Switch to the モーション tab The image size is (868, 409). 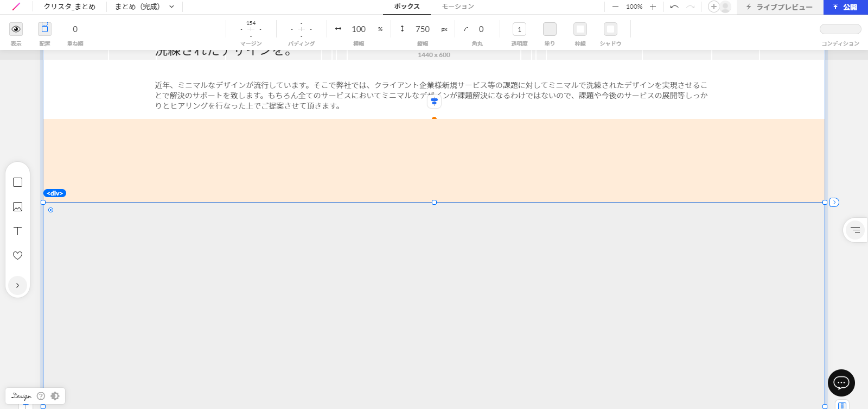point(458,7)
